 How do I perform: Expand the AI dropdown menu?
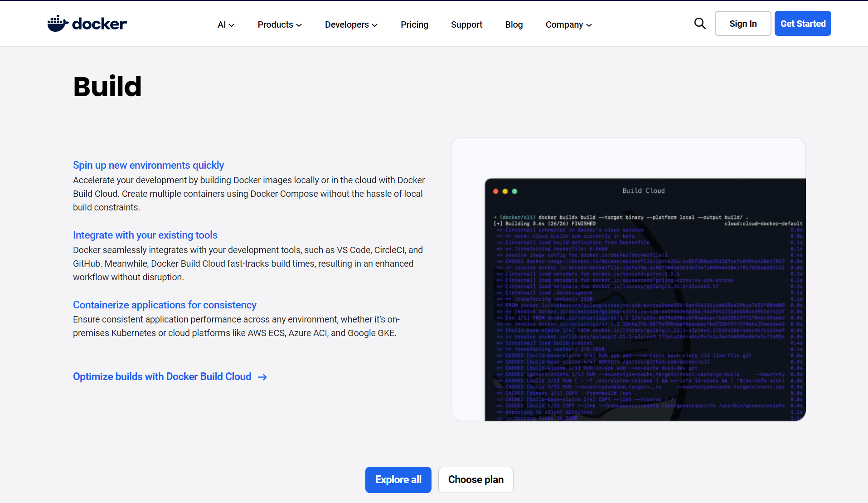[x=226, y=24]
